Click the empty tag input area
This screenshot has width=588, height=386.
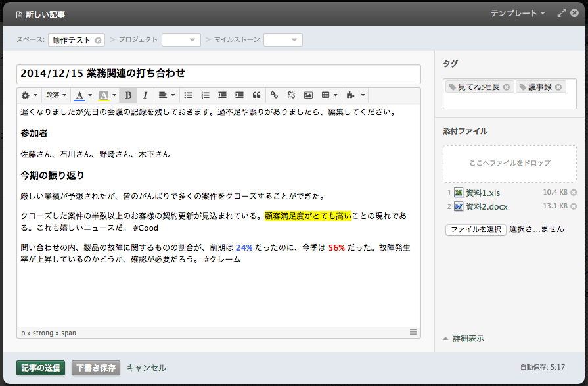pos(509,101)
